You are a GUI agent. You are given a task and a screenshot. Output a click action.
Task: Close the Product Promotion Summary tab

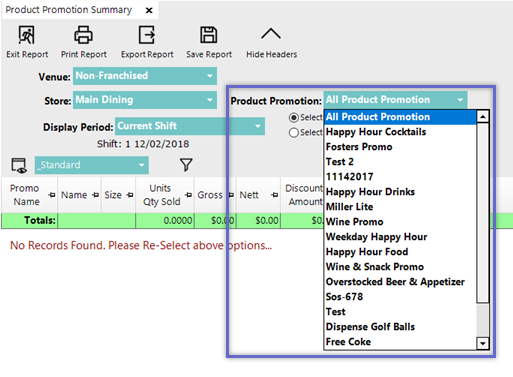149,10
